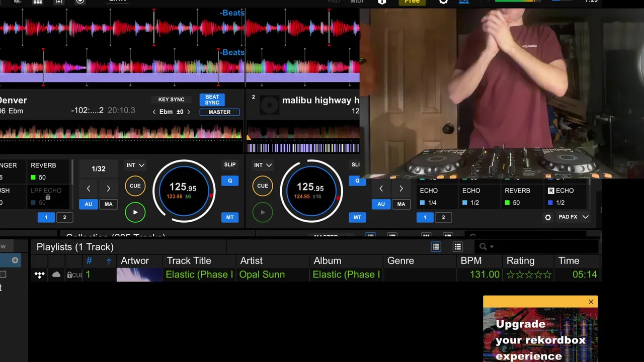The image size is (644, 362).
Task: Click KEY SYNC button on deck 1
Action: click(x=171, y=100)
